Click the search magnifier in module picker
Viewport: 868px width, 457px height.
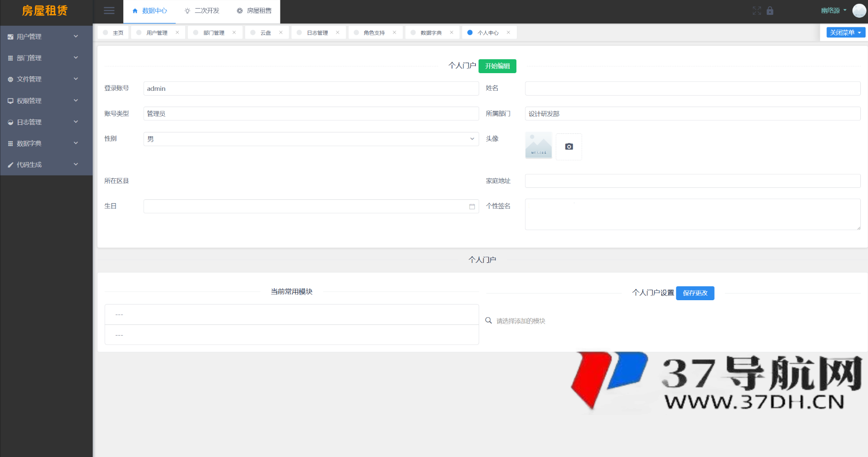(x=488, y=320)
